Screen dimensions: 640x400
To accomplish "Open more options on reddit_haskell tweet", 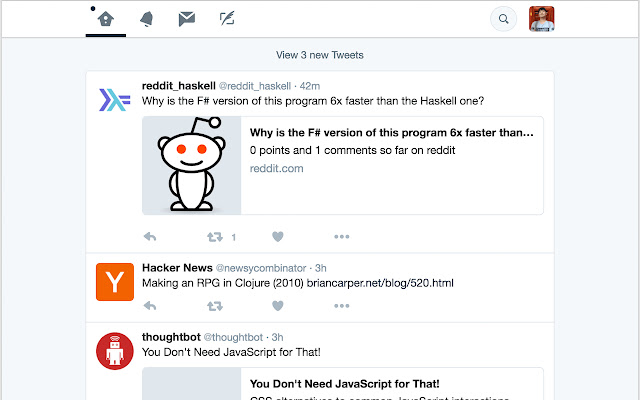I will pyautogui.click(x=342, y=237).
